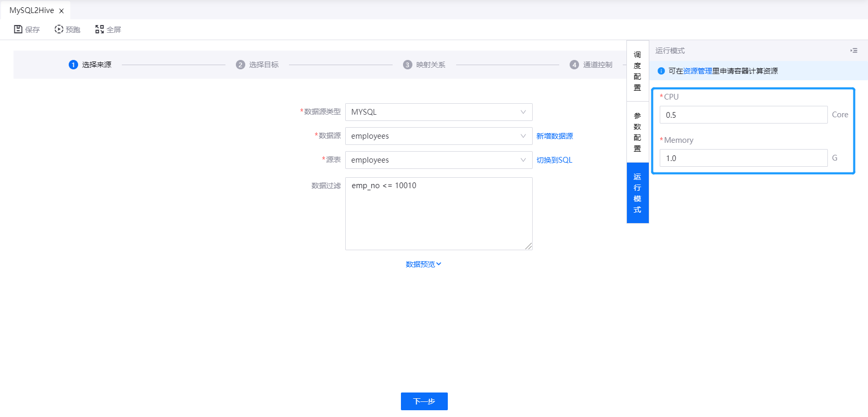The image size is (868, 417).
Task: Click the 通道控制 step label
Action: tap(598, 65)
